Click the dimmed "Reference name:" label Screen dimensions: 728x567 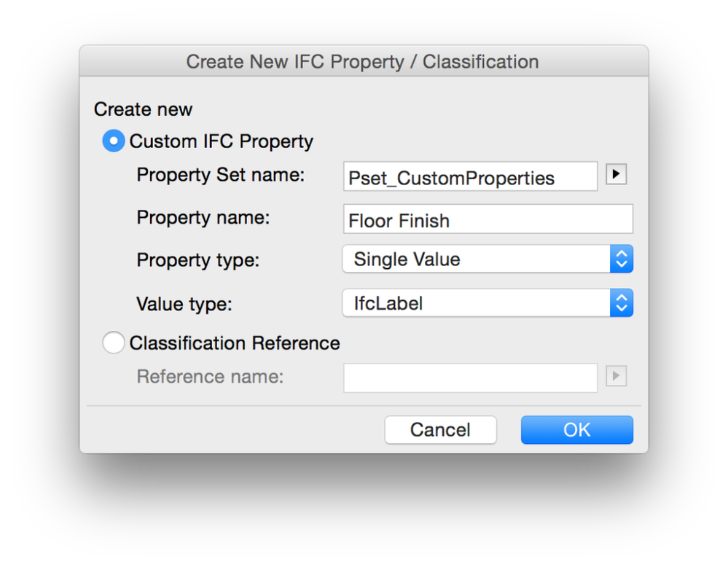tap(211, 377)
